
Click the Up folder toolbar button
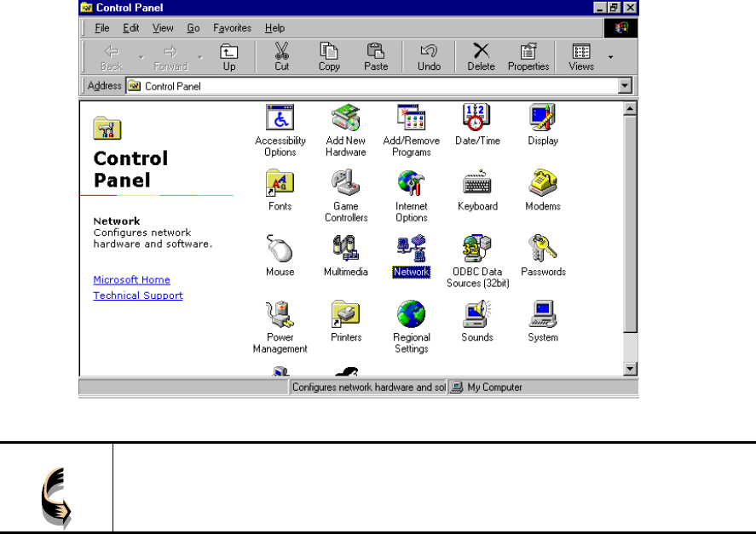(x=229, y=57)
